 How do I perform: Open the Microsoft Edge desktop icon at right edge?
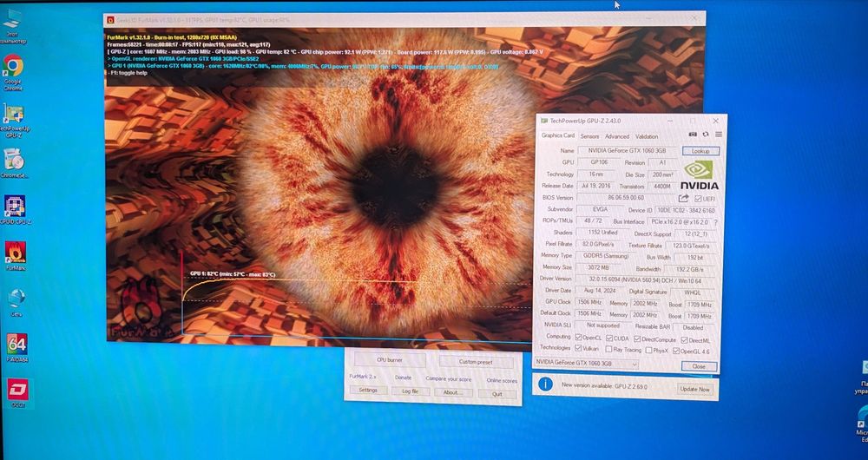click(862, 422)
